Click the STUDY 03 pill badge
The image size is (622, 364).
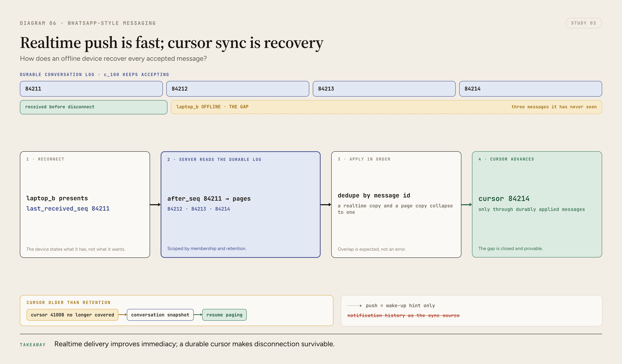click(583, 23)
